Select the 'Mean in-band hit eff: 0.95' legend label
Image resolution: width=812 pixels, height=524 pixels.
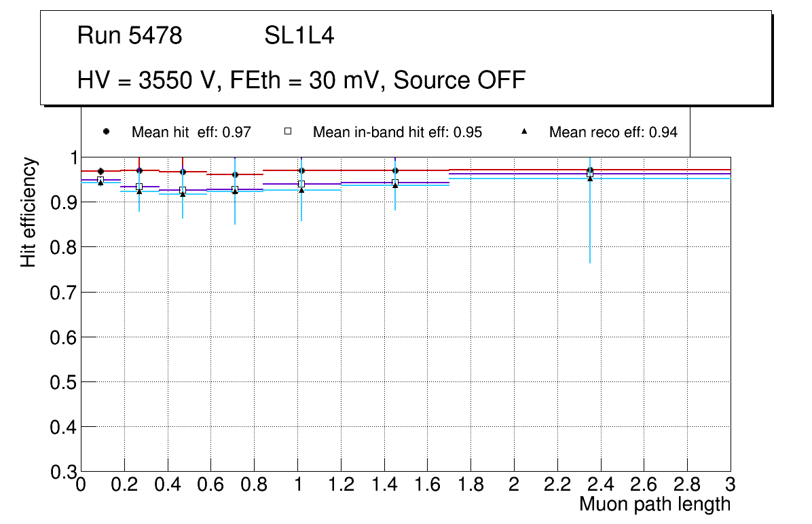pos(397,132)
